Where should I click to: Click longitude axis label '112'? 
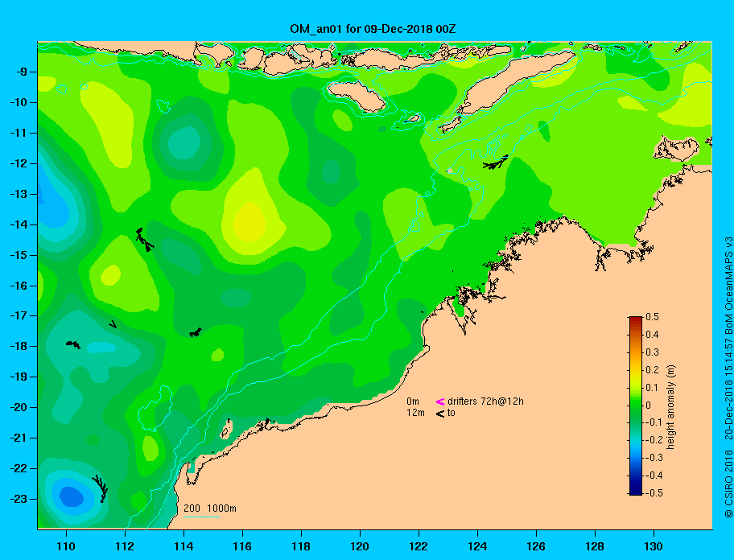[125, 546]
